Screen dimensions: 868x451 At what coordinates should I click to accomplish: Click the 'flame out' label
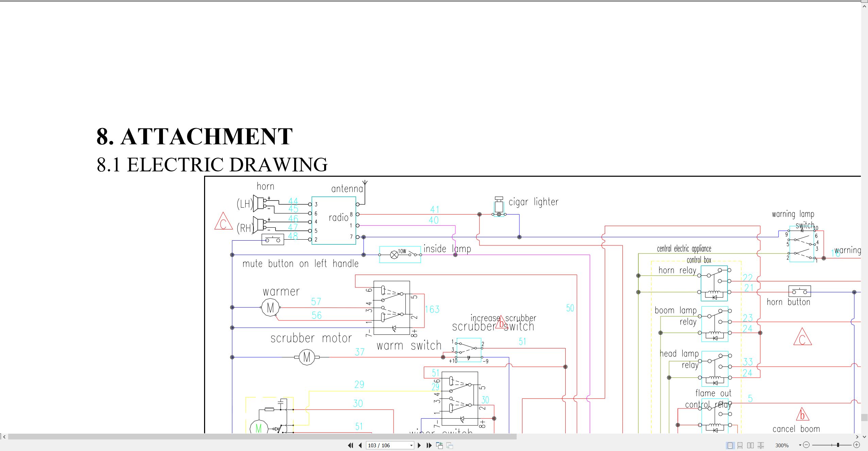pyautogui.click(x=713, y=393)
